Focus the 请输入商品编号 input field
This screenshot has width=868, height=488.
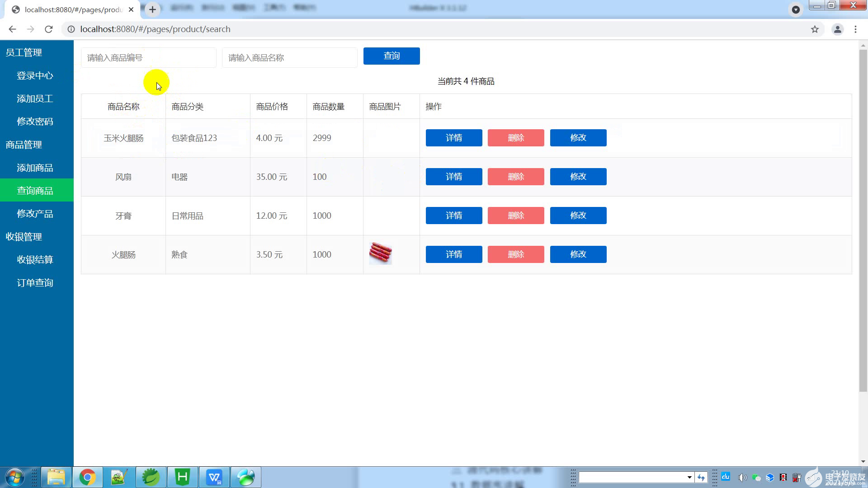[148, 58]
